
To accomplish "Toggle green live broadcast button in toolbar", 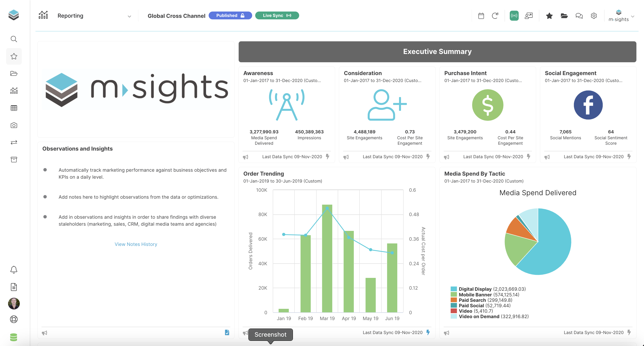I will pyautogui.click(x=514, y=16).
